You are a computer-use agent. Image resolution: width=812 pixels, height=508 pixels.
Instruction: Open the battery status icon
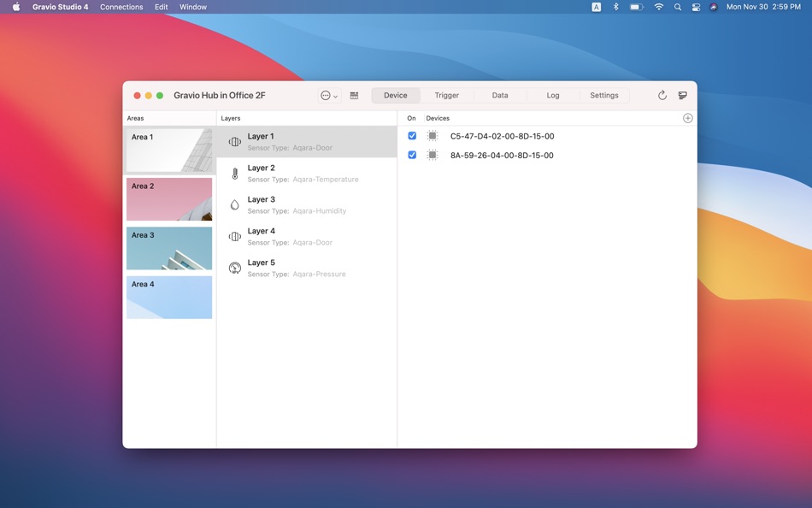[x=637, y=7]
